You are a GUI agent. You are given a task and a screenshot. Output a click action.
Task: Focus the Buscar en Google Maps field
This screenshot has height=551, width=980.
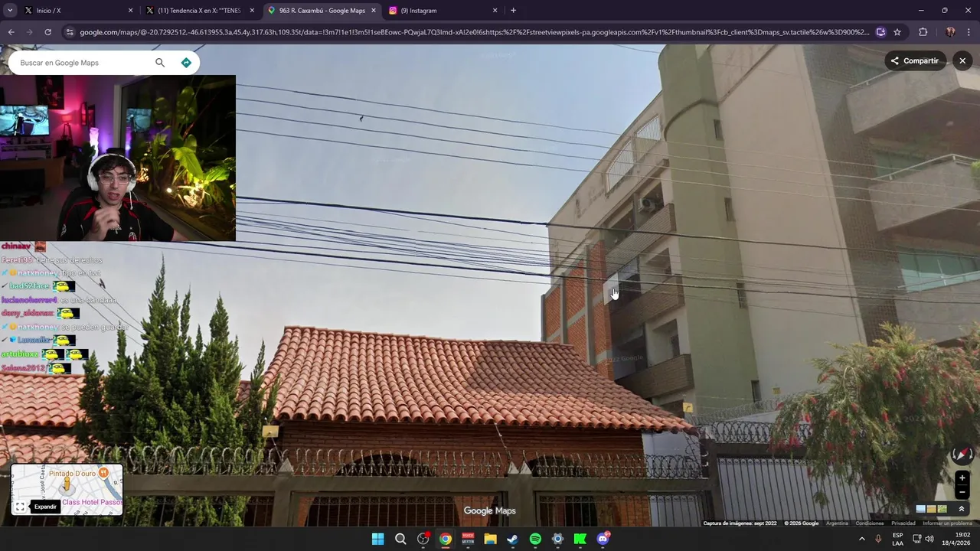click(84, 63)
